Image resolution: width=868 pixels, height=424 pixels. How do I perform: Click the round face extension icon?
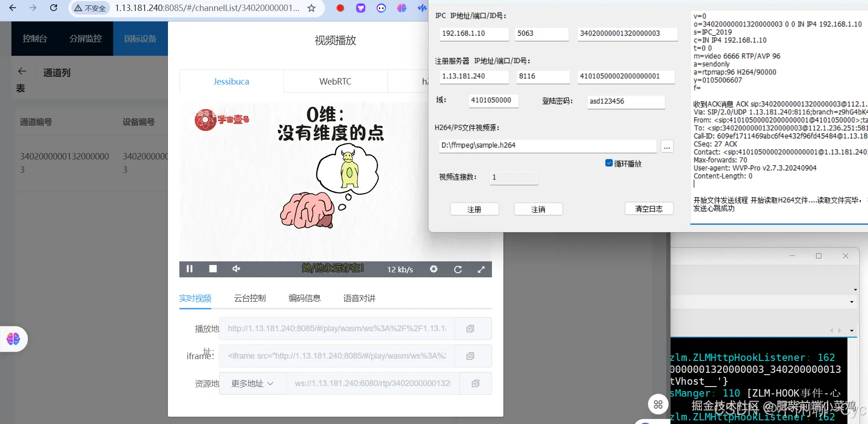[x=381, y=8]
